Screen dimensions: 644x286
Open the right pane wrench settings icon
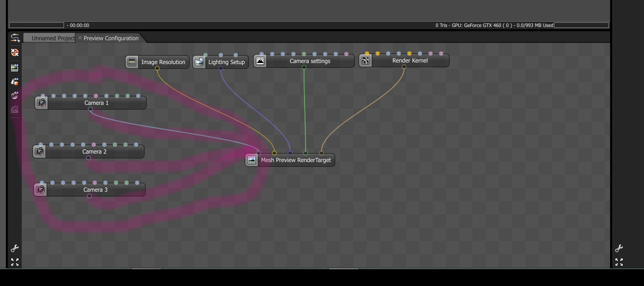click(619, 248)
